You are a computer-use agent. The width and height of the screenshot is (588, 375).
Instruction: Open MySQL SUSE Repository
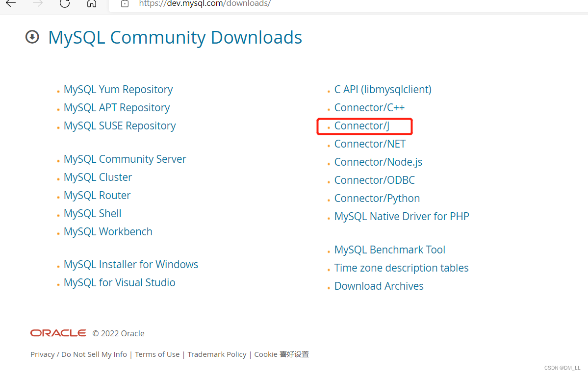tap(120, 125)
